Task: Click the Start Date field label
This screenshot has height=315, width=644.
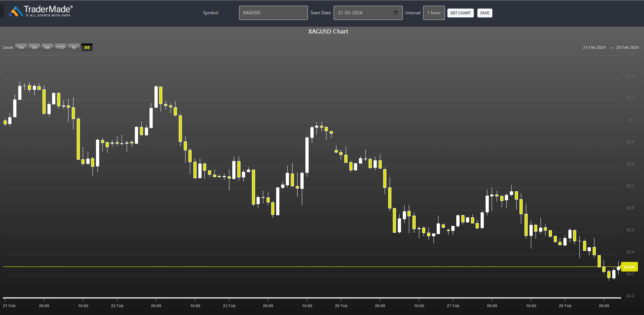Action: click(321, 13)
